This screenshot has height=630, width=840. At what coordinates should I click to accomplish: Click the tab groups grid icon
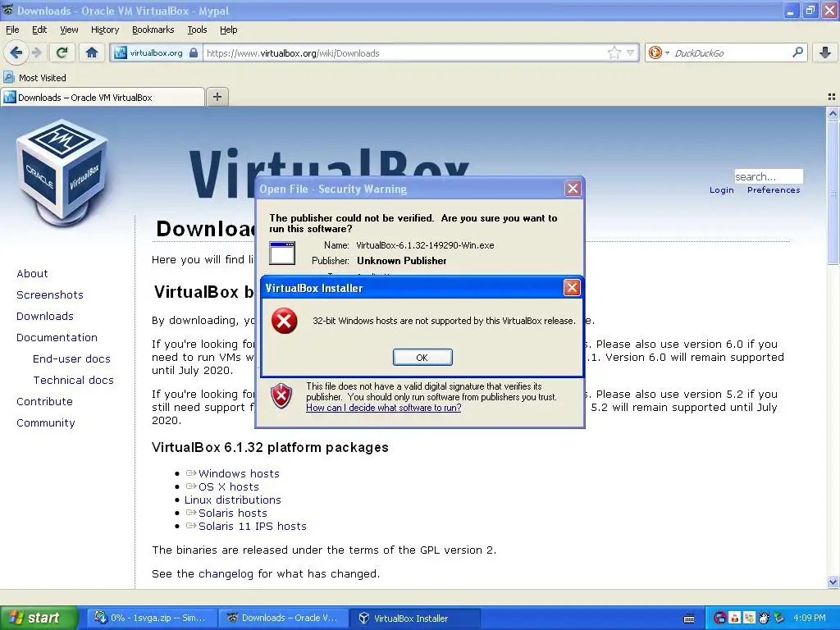click(x=832, y=97)
